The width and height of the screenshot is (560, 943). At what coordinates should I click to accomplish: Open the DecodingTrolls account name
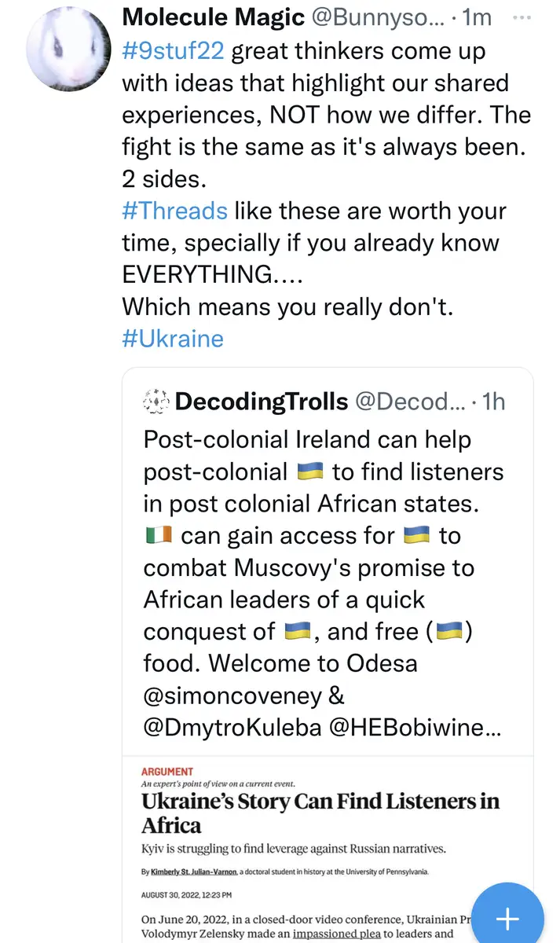pyautogui.click(x=262, y=402)
